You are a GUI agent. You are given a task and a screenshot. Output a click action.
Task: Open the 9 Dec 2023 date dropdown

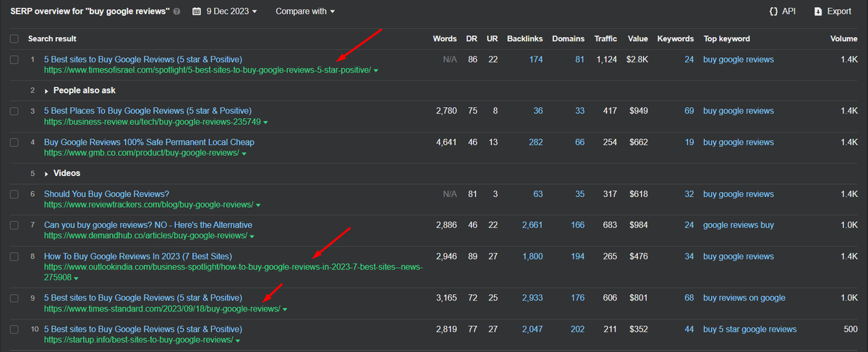coord(231,12)
